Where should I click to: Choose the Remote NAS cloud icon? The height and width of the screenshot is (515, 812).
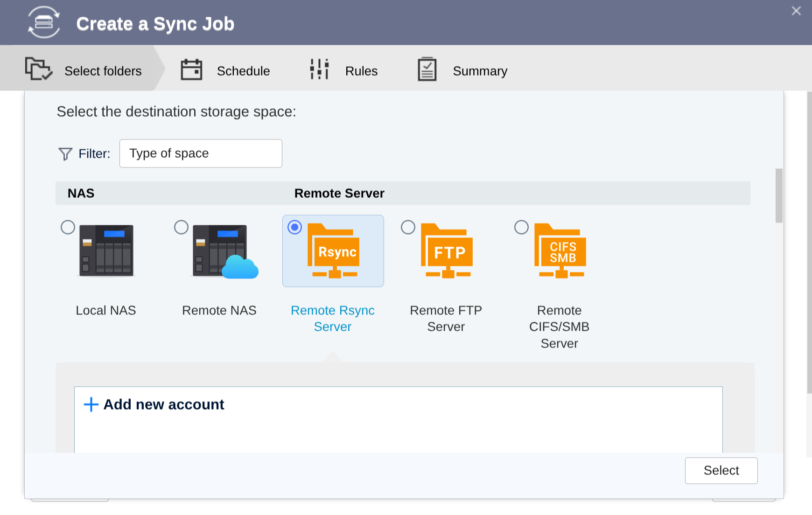click(x=225, y=251)
